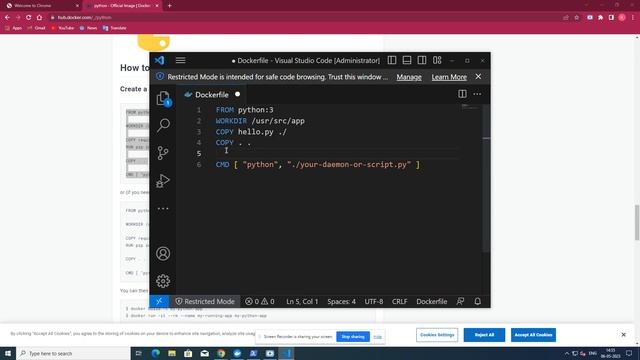
Task: Open a new Chrome tab
Action: point(169,6)
